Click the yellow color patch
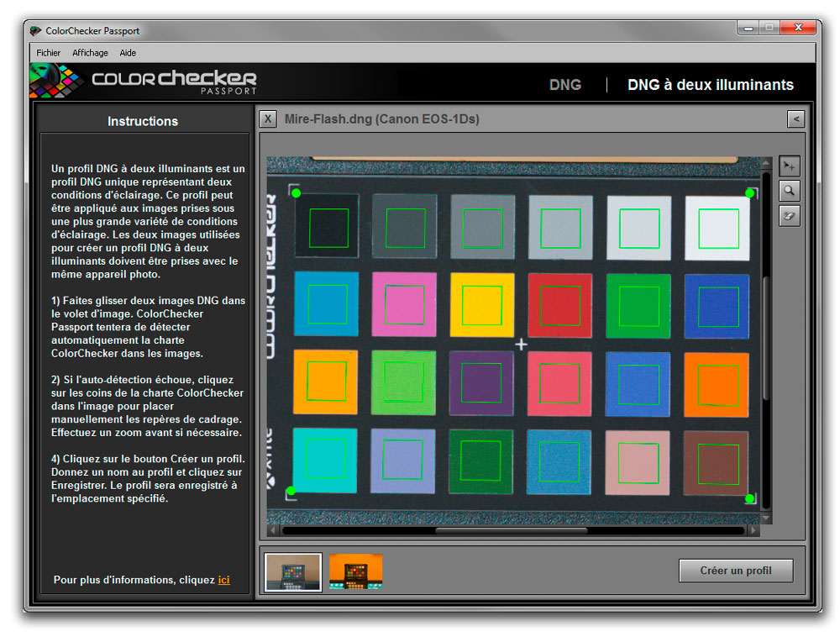 482,305
